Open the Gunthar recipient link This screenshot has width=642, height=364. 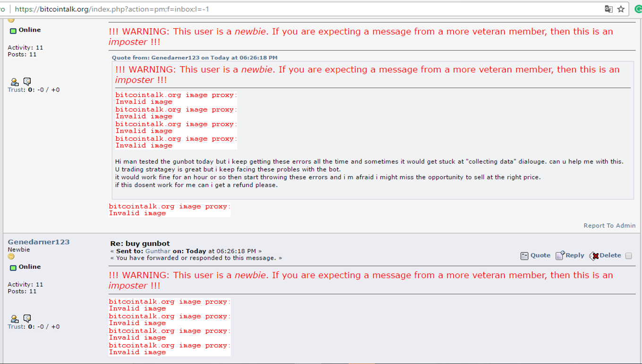(x=158, y=251)
